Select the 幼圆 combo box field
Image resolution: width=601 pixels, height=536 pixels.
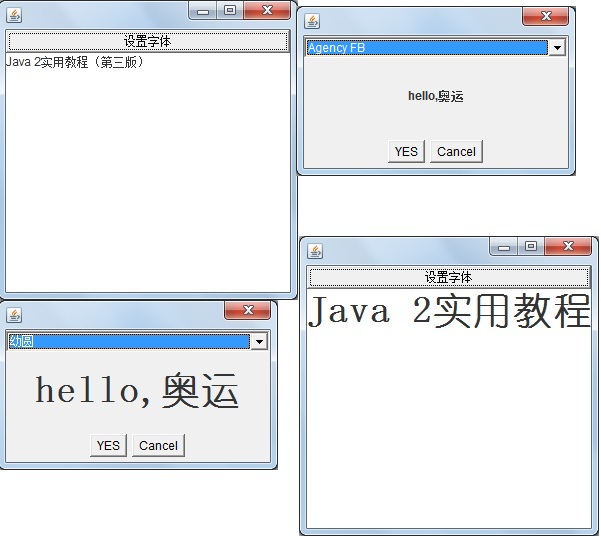tap(130, 342)
